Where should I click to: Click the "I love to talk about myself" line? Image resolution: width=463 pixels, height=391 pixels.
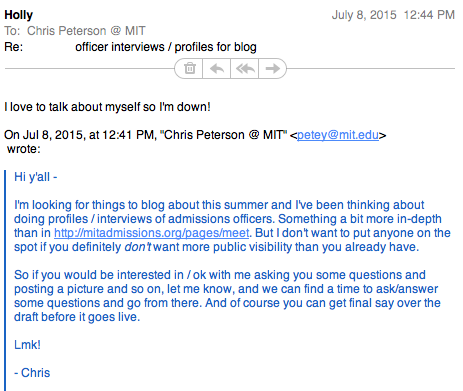coord(107,107)
